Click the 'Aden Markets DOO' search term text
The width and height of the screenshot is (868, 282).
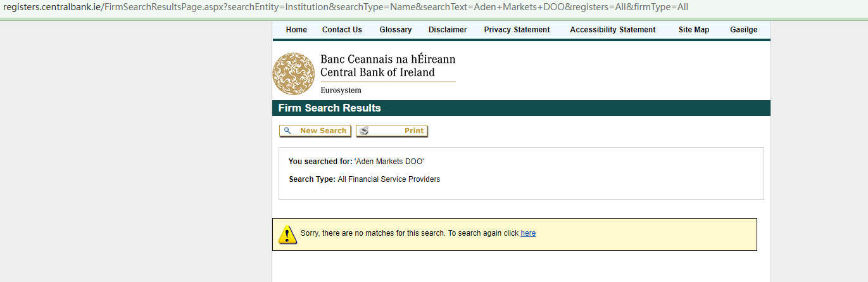(x=389, y=162)
